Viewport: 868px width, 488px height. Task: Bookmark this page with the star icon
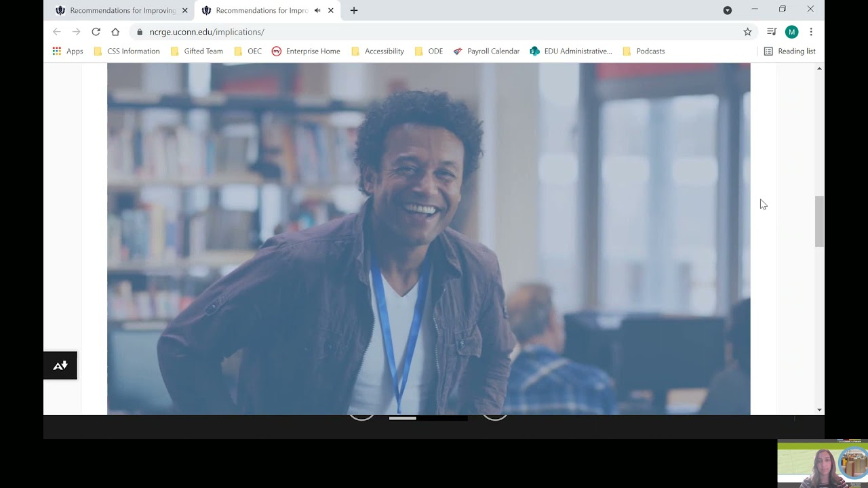747,32
